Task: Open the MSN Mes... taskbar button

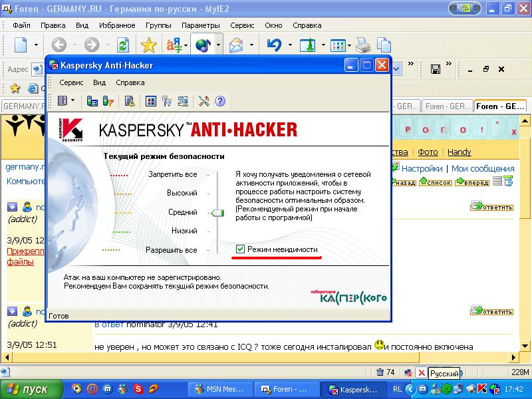Action: click(221, 389)
